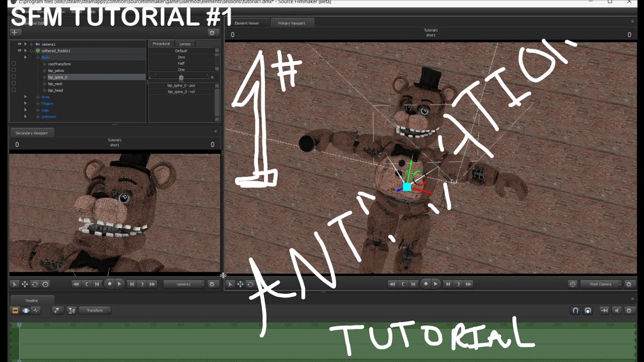Apply the Zero procedural preset
644x362 pixels.
point(181,57)
